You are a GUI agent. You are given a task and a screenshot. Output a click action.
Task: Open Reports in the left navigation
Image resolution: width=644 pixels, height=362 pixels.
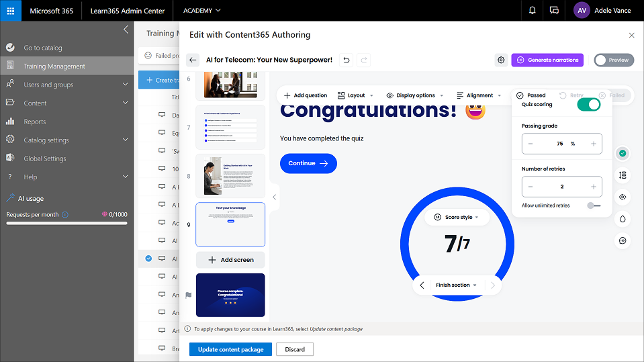click(x=35, y=122)
